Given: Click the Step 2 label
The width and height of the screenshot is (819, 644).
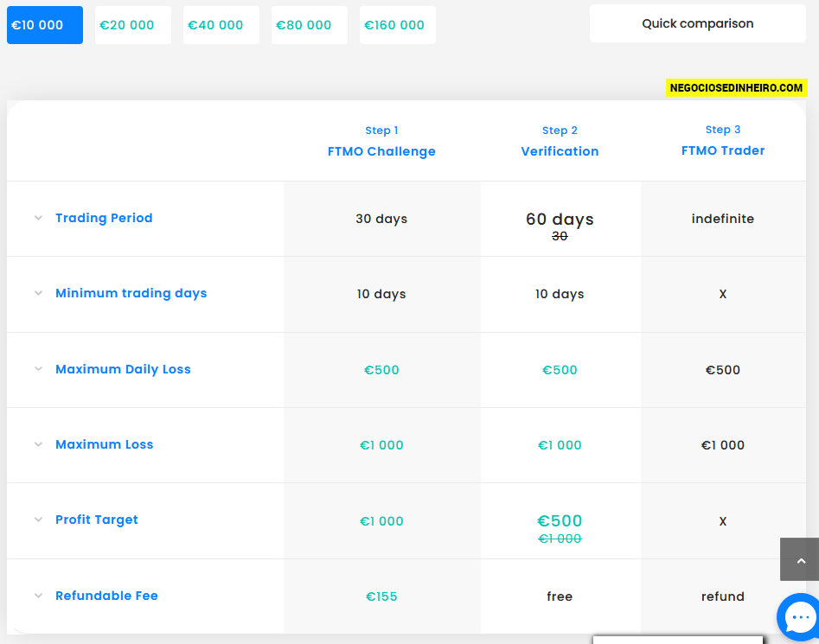Looking at the screenshot, I should coord(560,131).
